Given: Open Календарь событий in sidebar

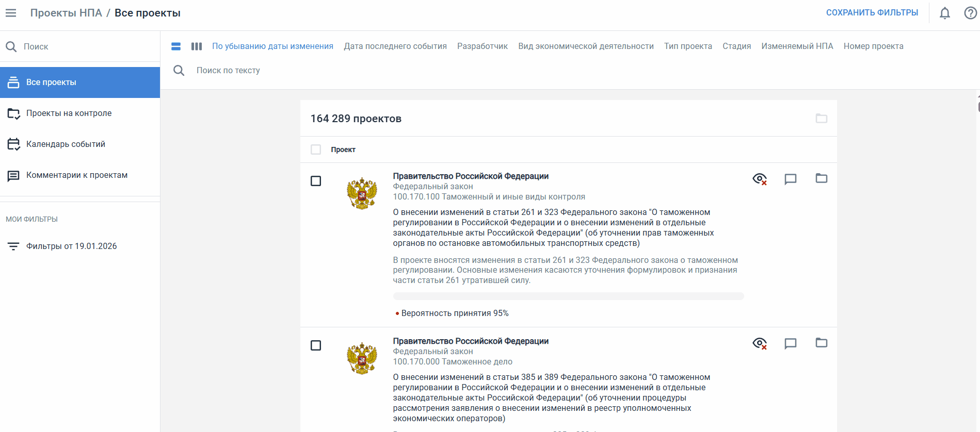Looking at the screenshot, I should point(66,144).
